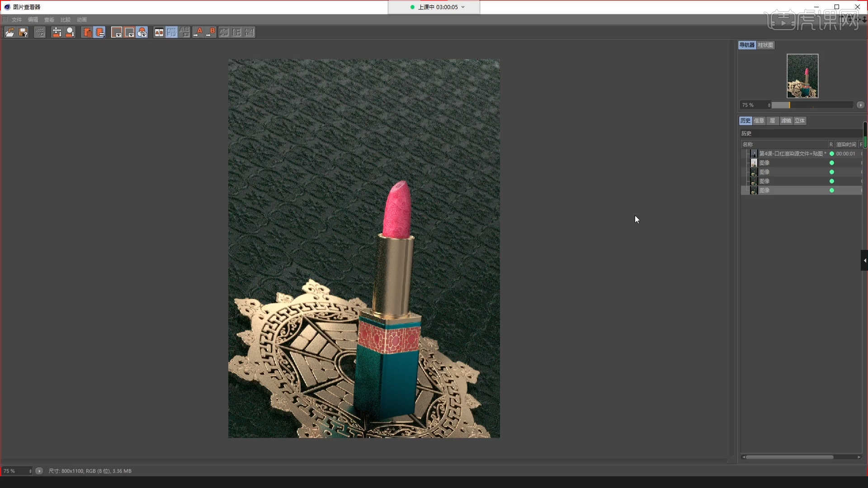
Task: Toggle green dot of light-thumbnail 图像 row
Action: pyautogui.click(x=832, y=163)
